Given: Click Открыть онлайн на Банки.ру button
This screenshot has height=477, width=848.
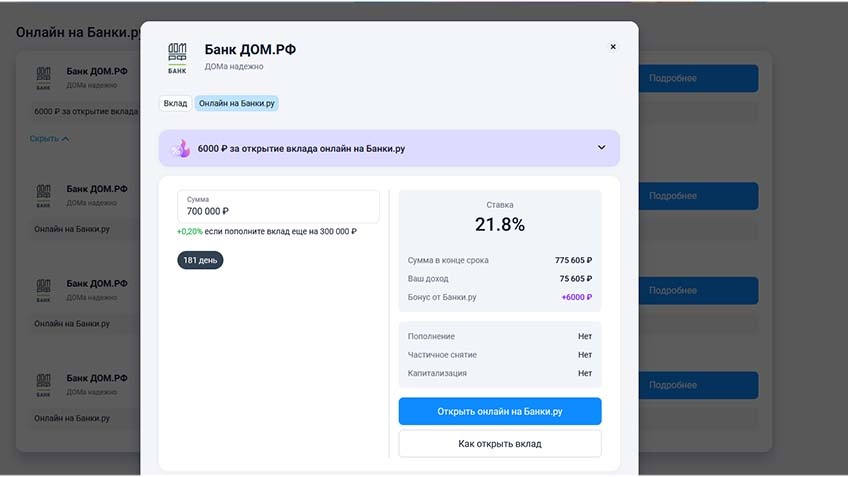Looking at the screenshot, I should (x=500, y=412).
